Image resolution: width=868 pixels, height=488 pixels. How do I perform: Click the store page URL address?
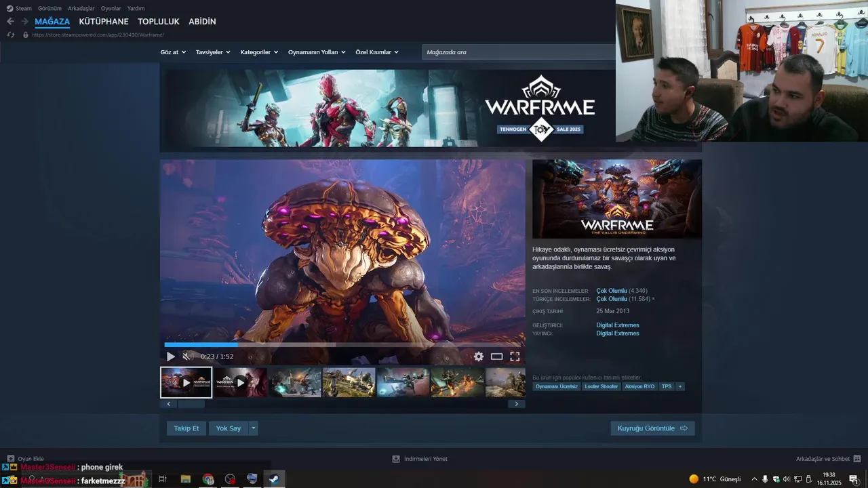pyautogui.click(x=98, y=35)
